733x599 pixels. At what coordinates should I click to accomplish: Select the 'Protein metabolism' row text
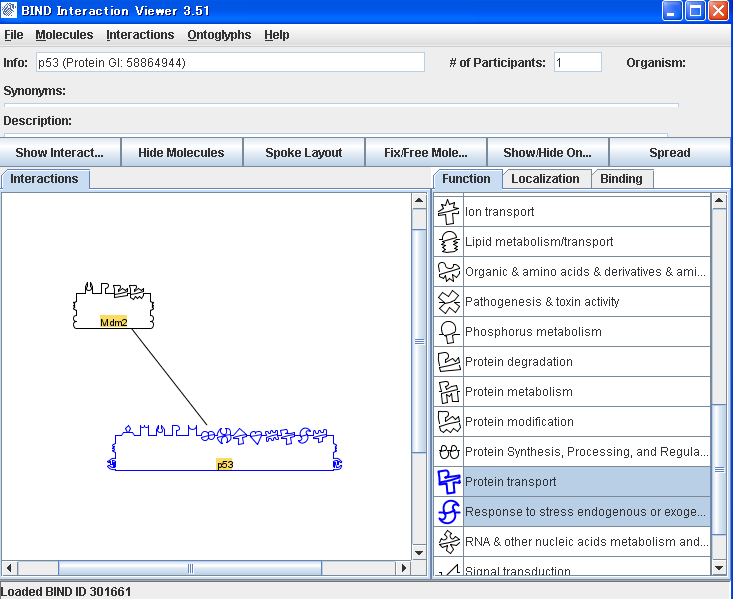tap(519, 391)
